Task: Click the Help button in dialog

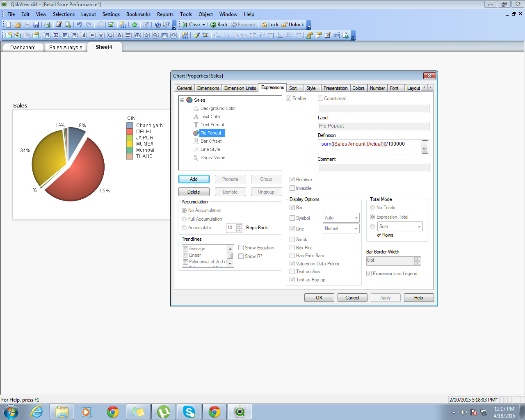Action: 419,298
